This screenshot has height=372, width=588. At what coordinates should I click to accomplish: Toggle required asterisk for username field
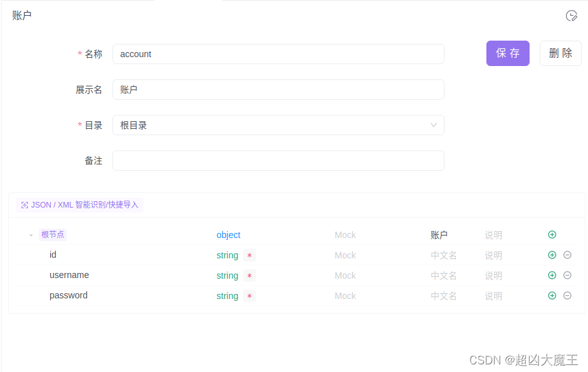pyautogui.click(x=250, y=276)
